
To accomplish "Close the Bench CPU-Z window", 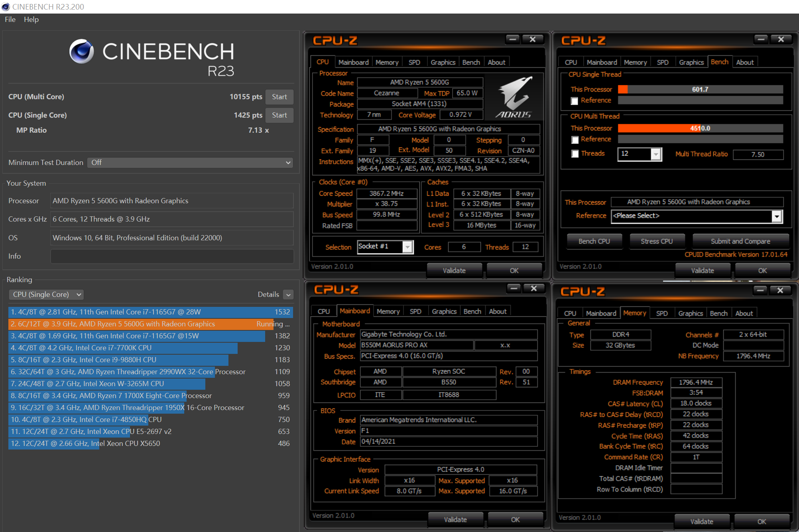I will (781, 39).
